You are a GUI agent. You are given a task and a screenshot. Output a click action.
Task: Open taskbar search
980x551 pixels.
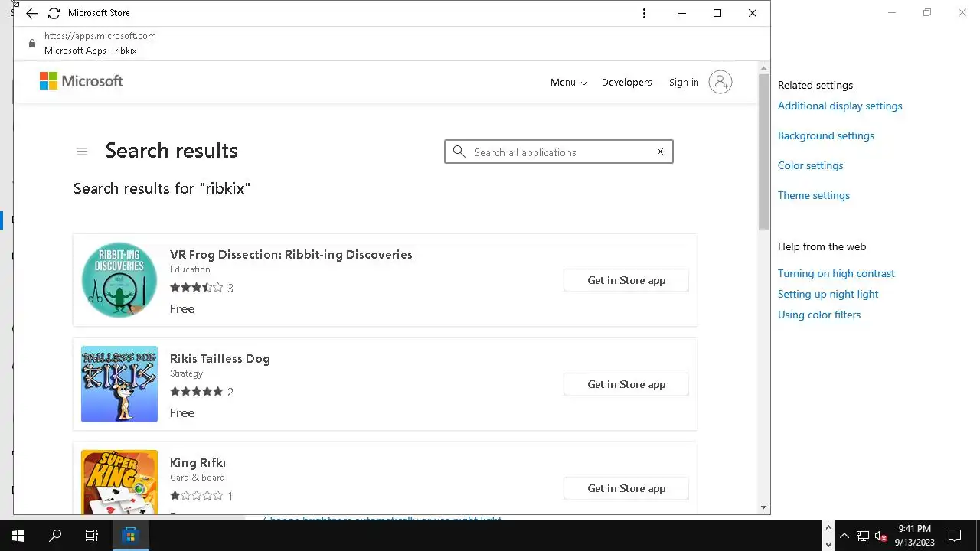[55, 536]
